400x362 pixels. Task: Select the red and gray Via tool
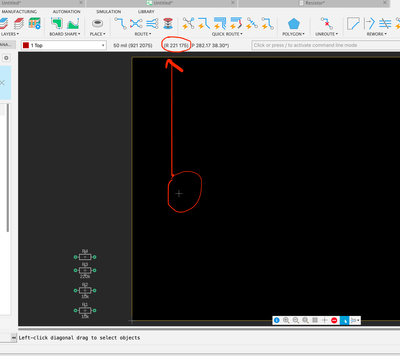[168, 23]
